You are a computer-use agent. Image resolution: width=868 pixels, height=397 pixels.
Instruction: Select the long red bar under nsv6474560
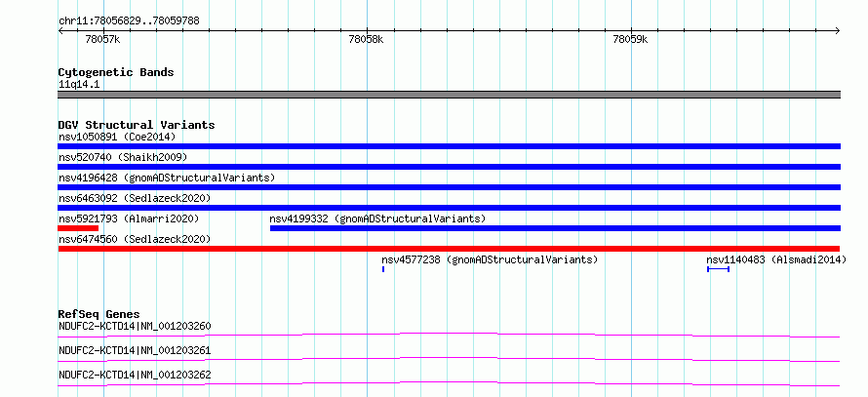[x=449, y=249]
